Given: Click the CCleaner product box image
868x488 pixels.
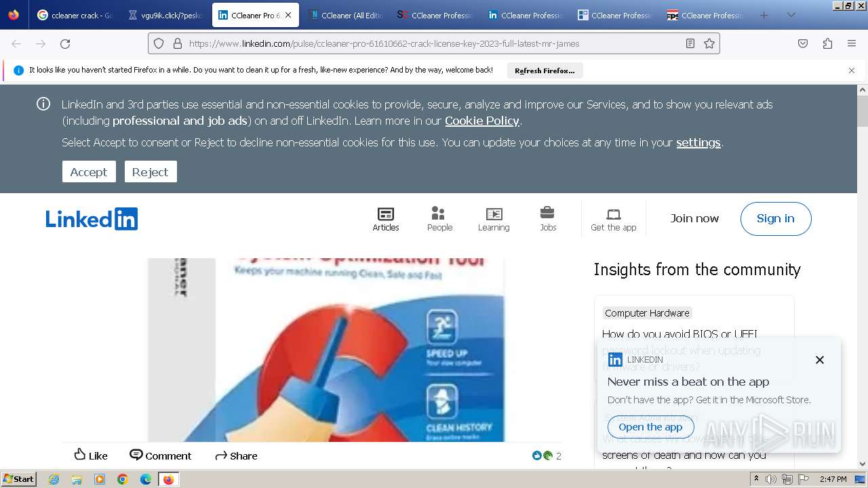Looking at the screenshot, I should (326, 350).
